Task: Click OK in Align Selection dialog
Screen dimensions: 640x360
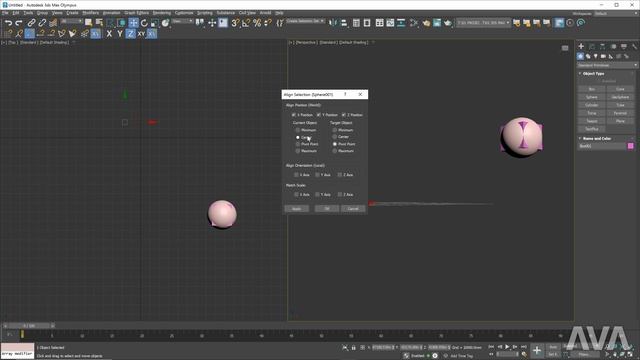Action: click(327, 209)
